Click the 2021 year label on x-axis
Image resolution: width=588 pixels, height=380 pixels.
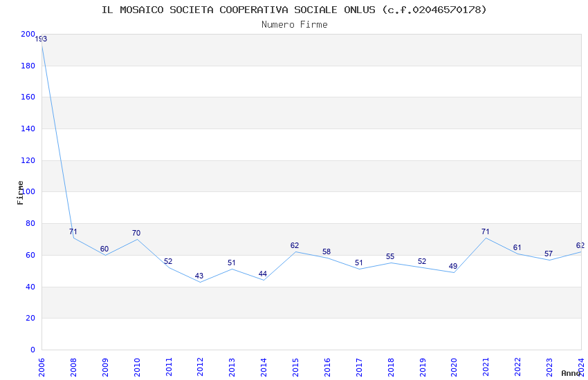[486, 368]
